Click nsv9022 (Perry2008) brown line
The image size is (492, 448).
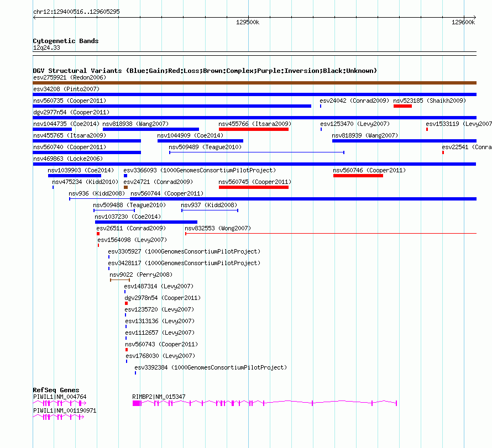point(120,280)
